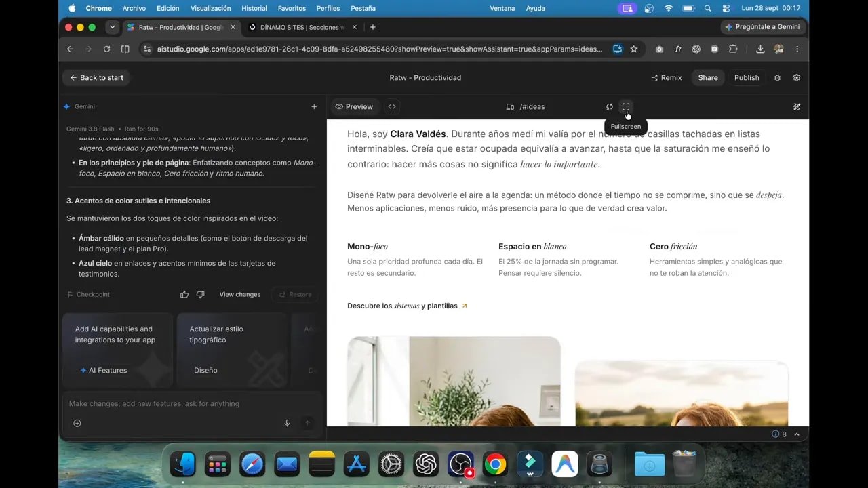Open AI Studio settings gear

pos(797,77)
